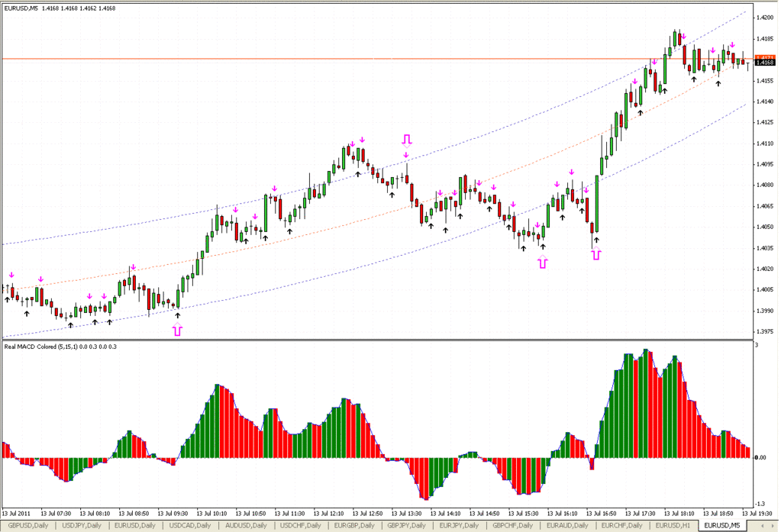Viewport: 781px width, 532px height.
Task: Click the 13 Jul 12:10 time label
Action: click(x=329, y=514)
